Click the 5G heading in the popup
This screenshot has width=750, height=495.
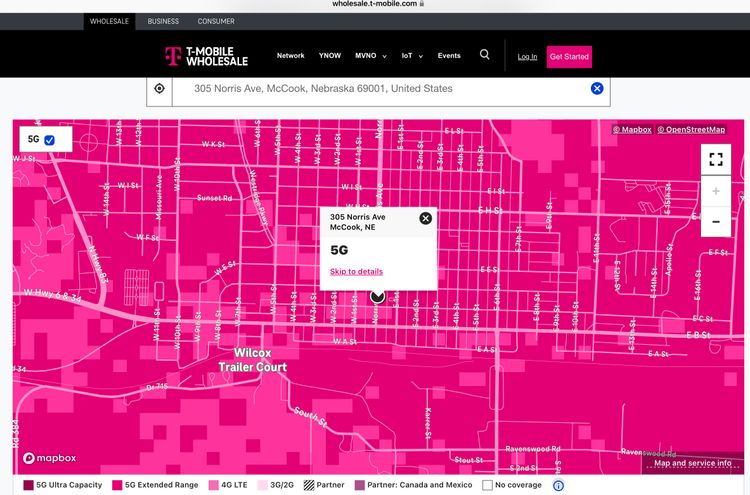click(x=339, y=250)
